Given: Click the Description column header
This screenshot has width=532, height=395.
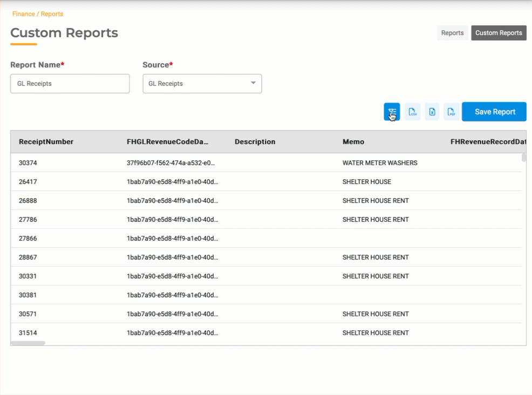Looking at the screenshot, I should (255, 142).
